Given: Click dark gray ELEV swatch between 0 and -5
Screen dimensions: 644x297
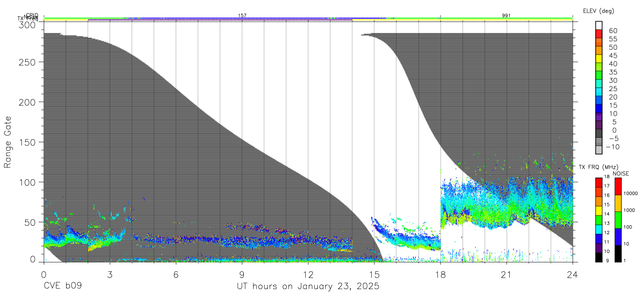Looking at the screenshot, I should 599,134.
